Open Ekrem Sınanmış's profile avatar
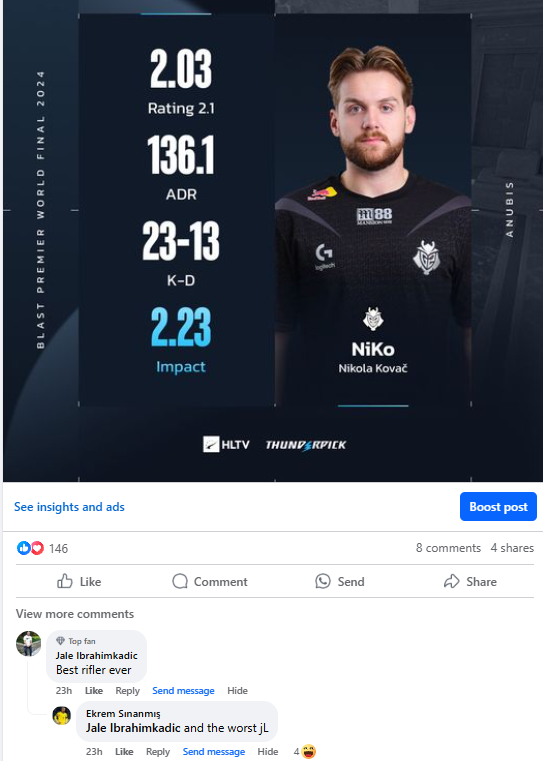Image resolution: width=543 pixels, height=761 pixels. click(62, 715)
